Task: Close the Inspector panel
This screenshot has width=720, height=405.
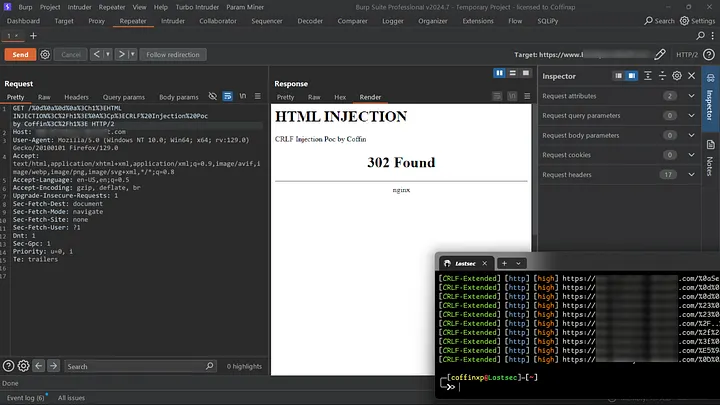Action: tap(692, 76)
